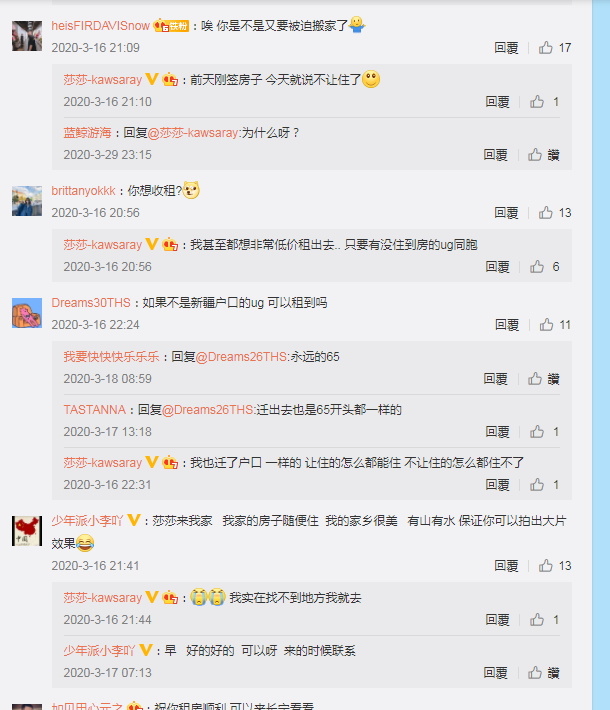Reply to heisFIRDAVISnow's comment via 回覆
This screenshot has width=610, height=710.
coord(506,48)
